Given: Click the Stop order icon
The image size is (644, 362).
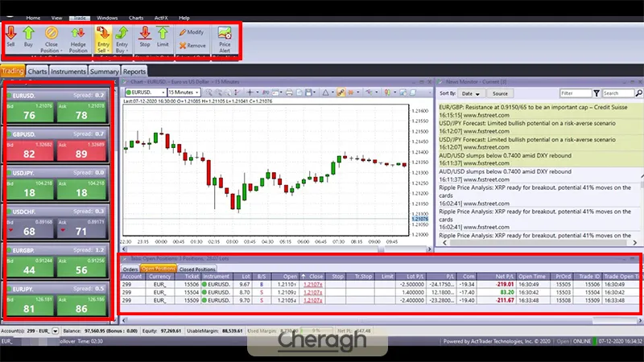Looking at the screenshot, I should point(145,36).
